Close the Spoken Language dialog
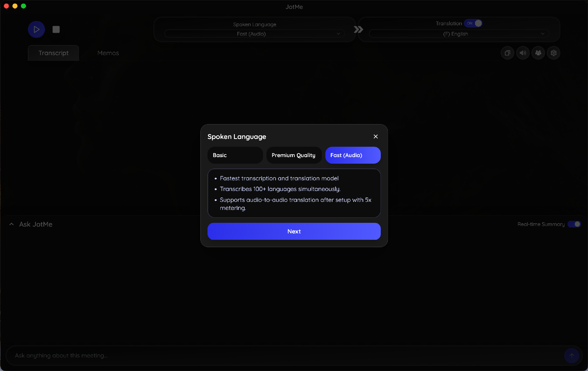 (x=376, y=136)
